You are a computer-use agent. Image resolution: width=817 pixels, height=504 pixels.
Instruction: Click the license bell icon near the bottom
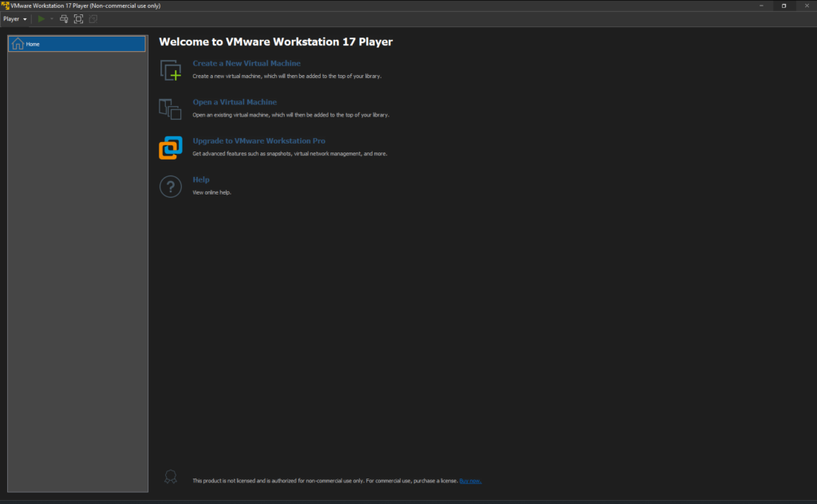(170, 476)
